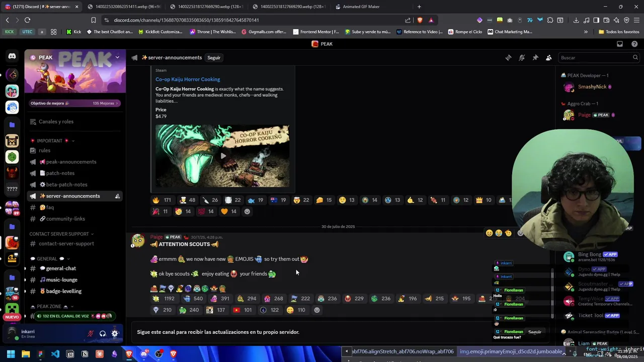Toggle the reaction with count 540
Image resolution: width=644 pixels, height=362 pixels.
tap(193, 299)
